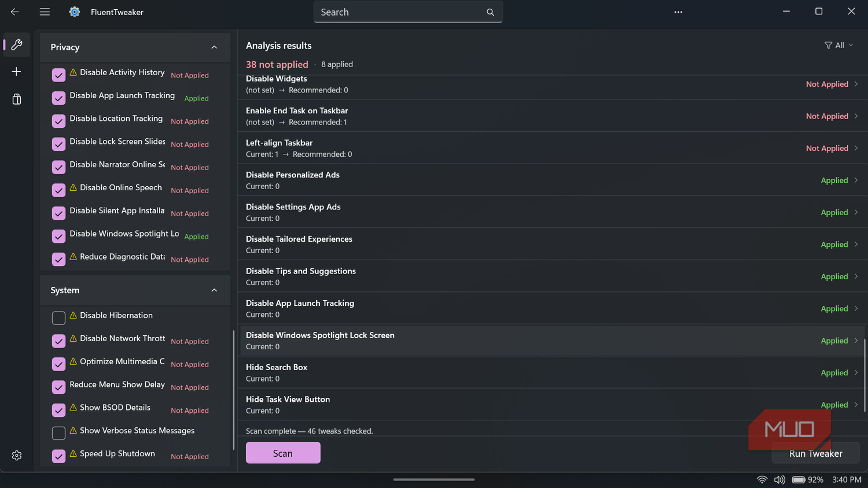Click the FluentTweaker gear logo icon
The height and width of the screenshot is (488, 868).
(75, 12)
